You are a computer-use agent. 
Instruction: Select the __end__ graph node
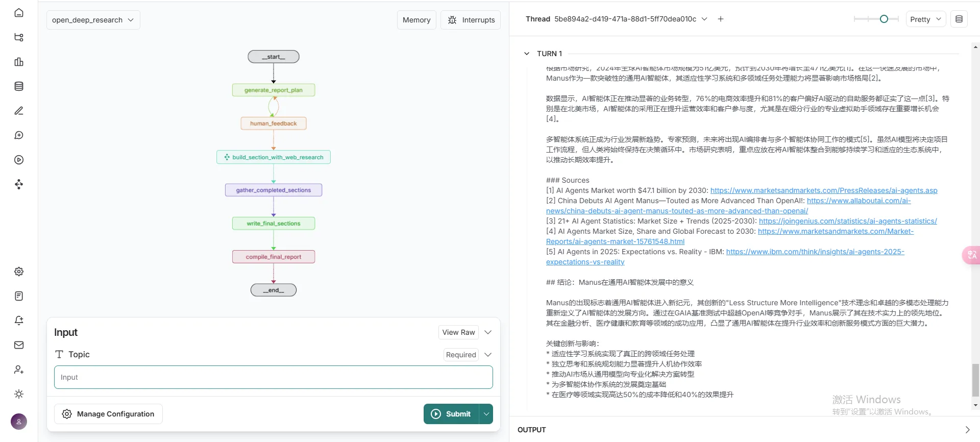coord(274,290)
